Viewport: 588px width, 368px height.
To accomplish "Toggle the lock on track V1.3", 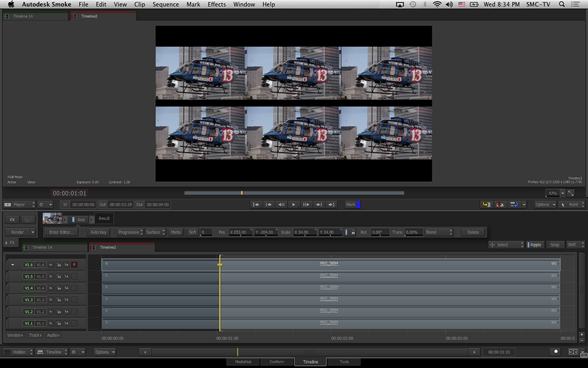I will (x=59, y=300).
